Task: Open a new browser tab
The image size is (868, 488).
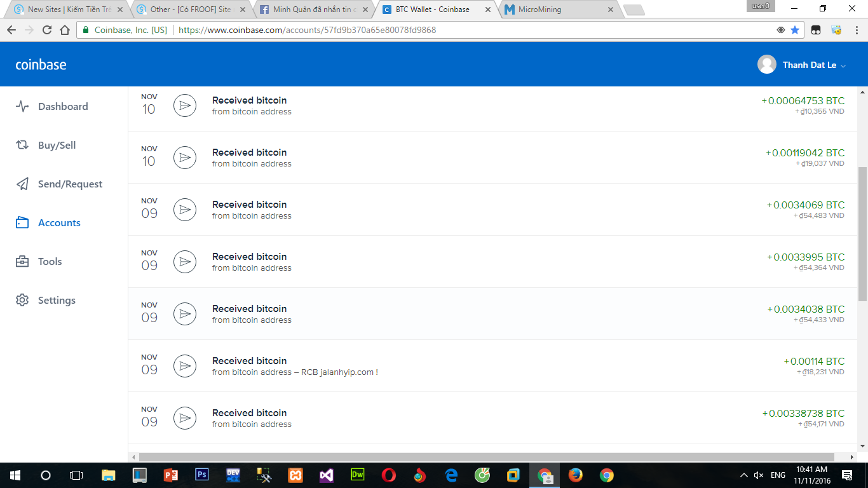Action: pos(634,10)
